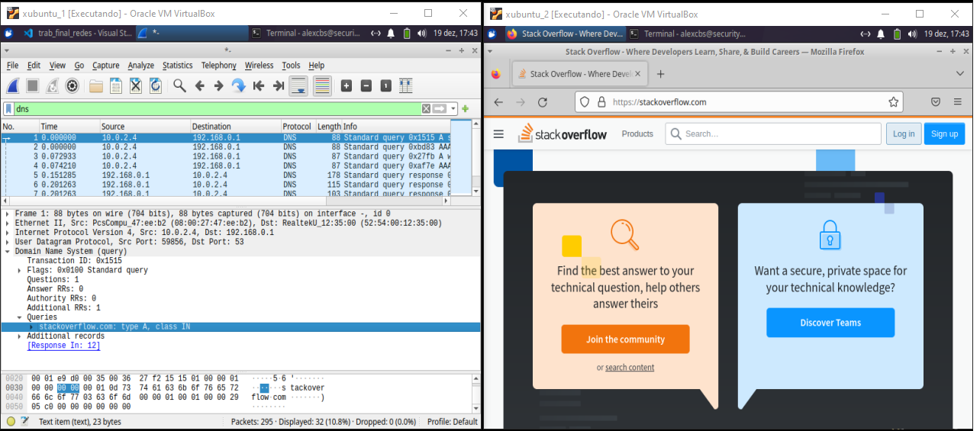The image size is (980, 431).
Task: Open a capture file via folder icon
Action: coord(96,85)
